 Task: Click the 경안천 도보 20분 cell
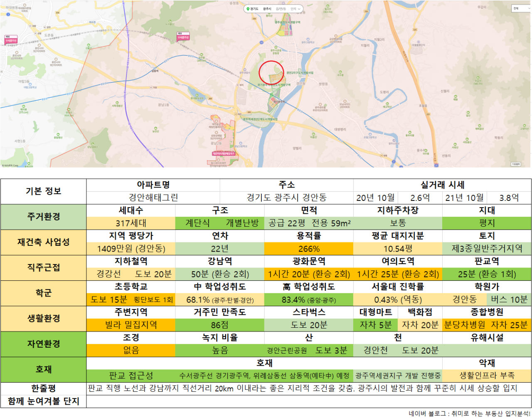point(398,350)
